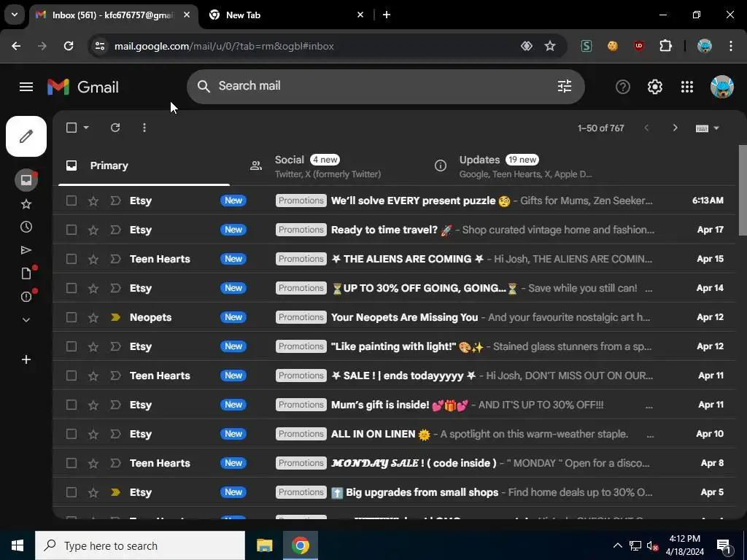Open the More options three-dot menu
This screenshot has height=560, width=747.
pos(144,128)
